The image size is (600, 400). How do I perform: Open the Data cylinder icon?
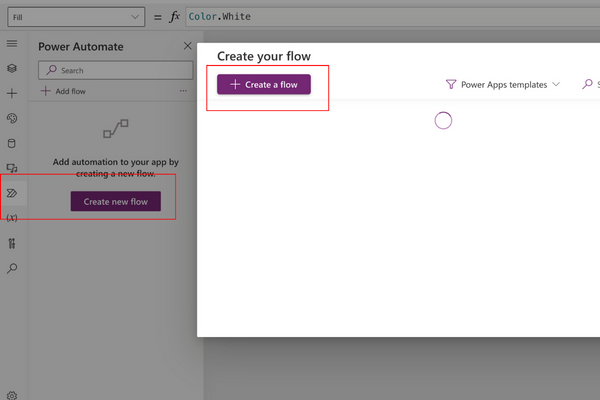[12, 143]
